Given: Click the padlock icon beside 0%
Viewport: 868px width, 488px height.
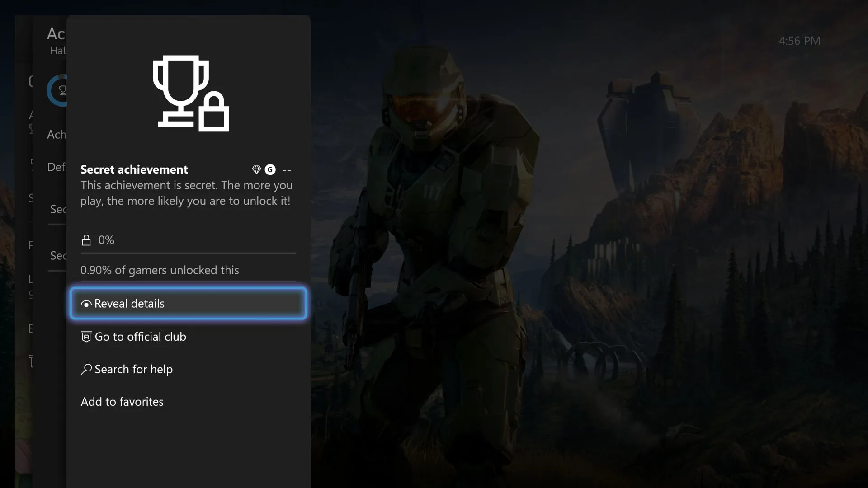Looking at the screenshot, I should click(x=86, y=240).
